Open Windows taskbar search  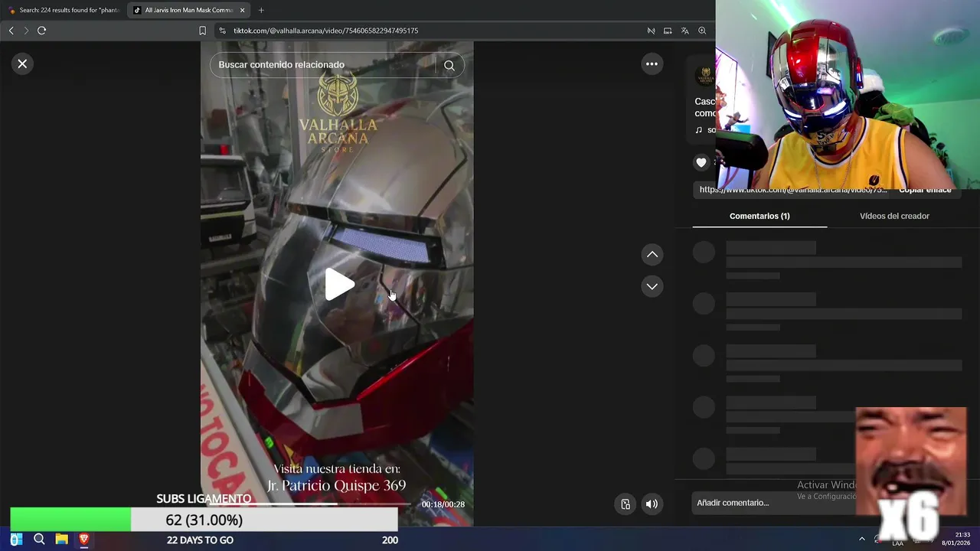click(x=39, y=540)
